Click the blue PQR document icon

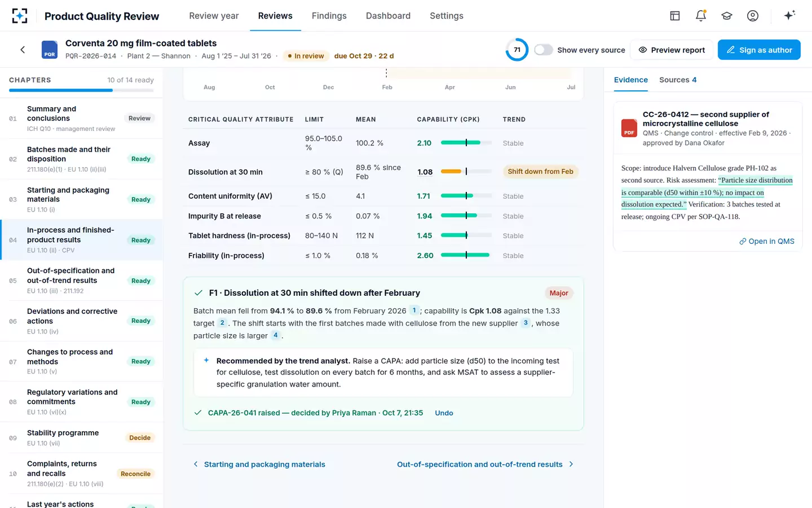(x=50, y=50)
